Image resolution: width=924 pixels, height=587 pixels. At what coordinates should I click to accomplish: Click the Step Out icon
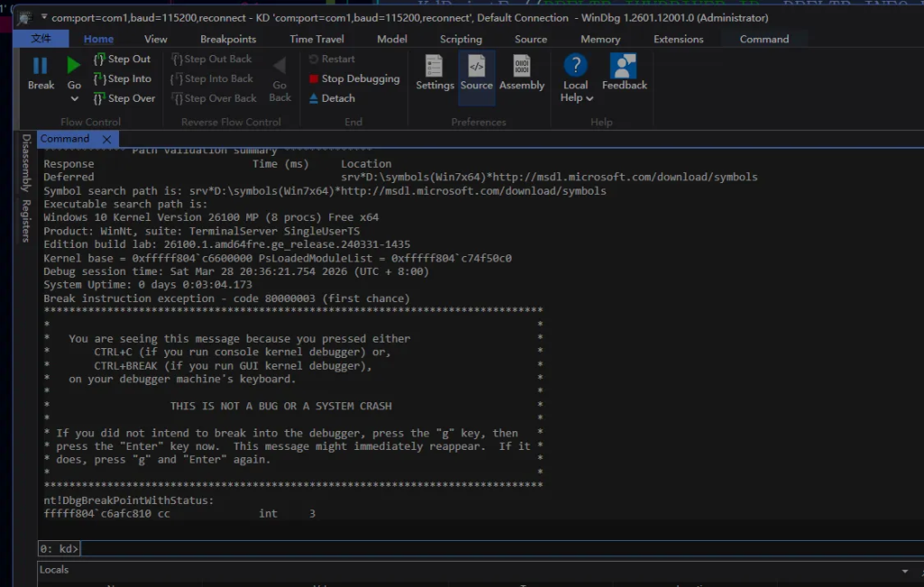100,60
